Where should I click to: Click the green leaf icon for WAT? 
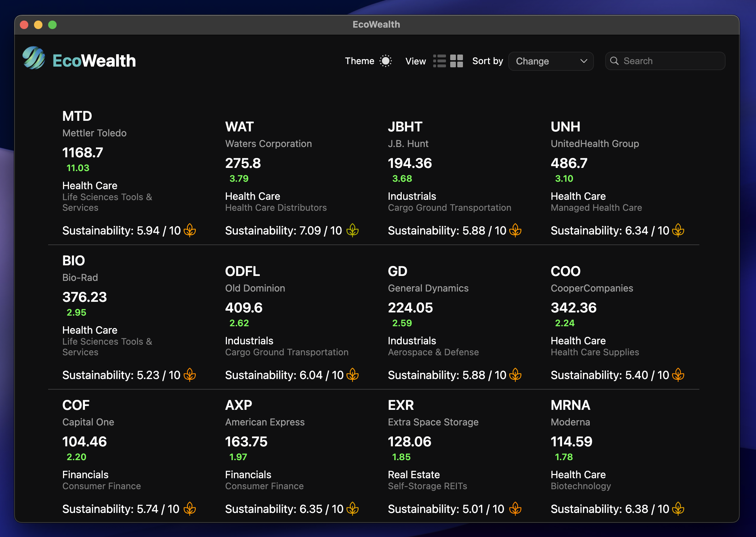pyautogui.click(x=353, y=230)
